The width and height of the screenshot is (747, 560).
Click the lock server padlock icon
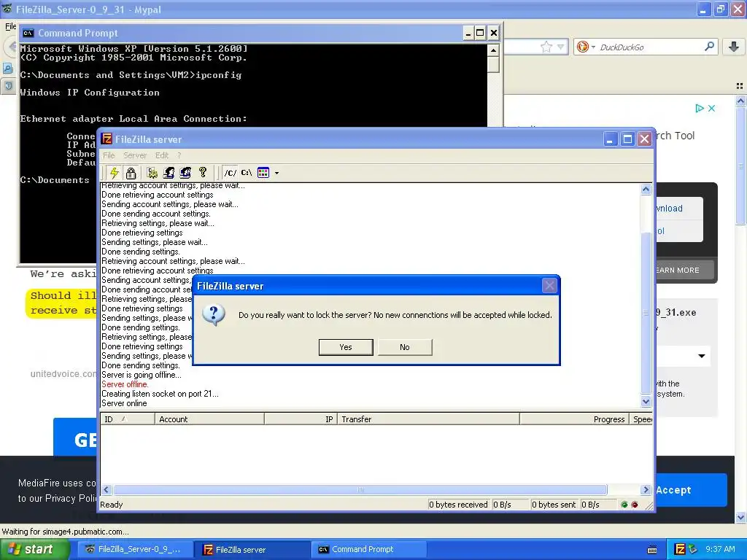point(131,172)
